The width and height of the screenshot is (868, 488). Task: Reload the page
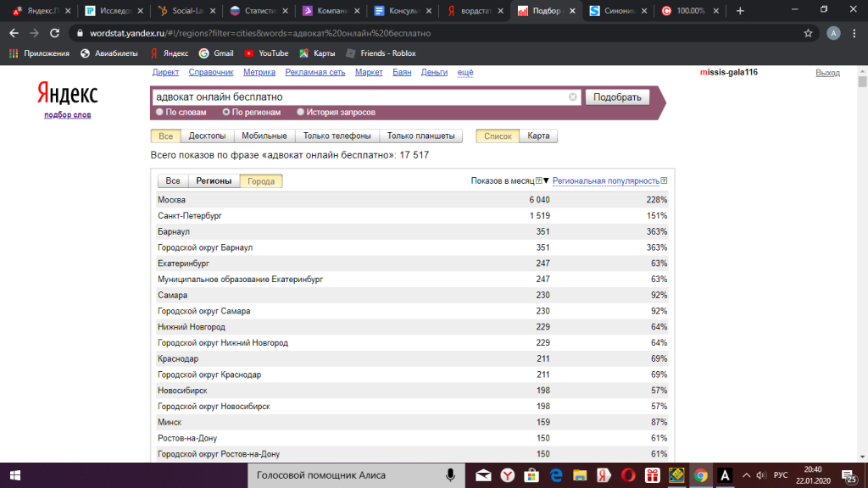tap(54, 33)
